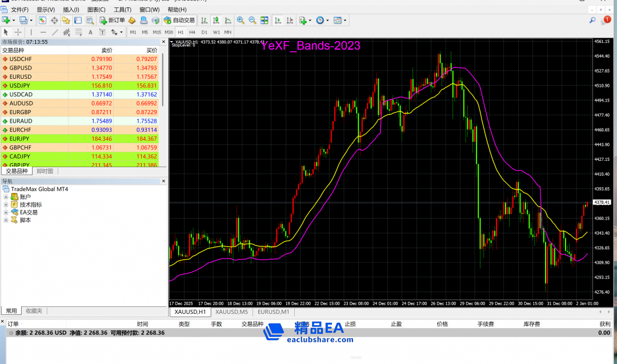Switch chart to M15 timeframe
This screenshot has height=364, width=617.
pos(157,32)
